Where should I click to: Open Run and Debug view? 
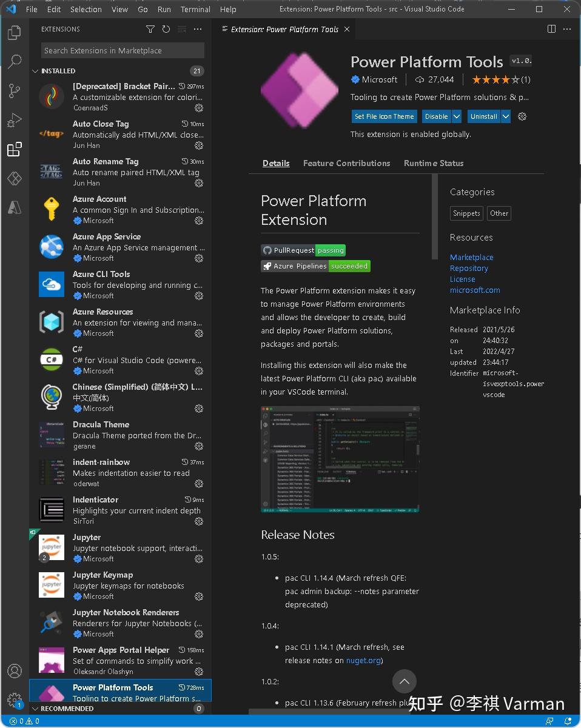(x=15, y=120)
